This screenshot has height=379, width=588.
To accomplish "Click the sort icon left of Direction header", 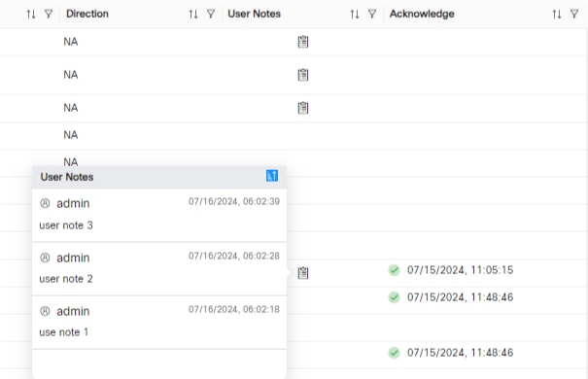I will point(31,15).
